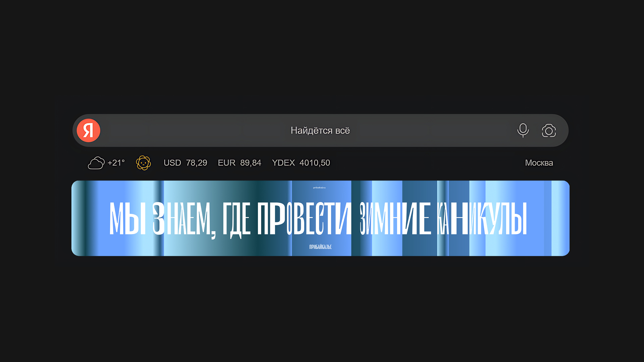Click 'МЫ ЗНАЕМ' words in banner
The width and height of the screenshot is (644, 362).
pos(160,219)
